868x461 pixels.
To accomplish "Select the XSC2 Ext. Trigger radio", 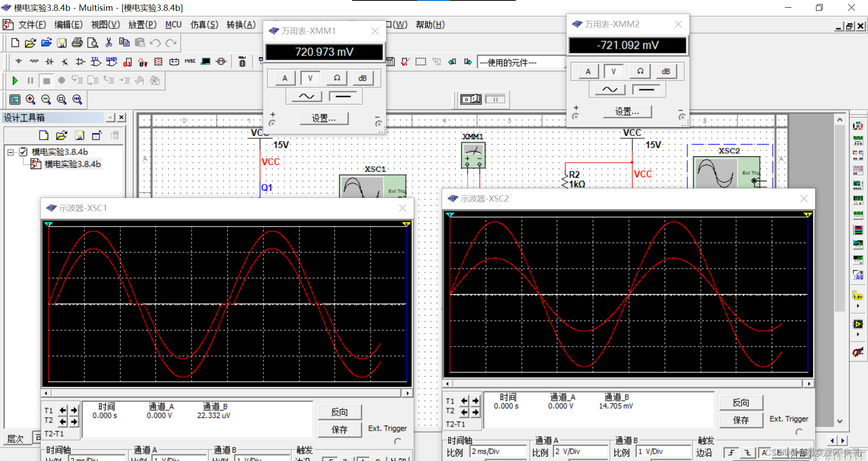I will [799, 432].
